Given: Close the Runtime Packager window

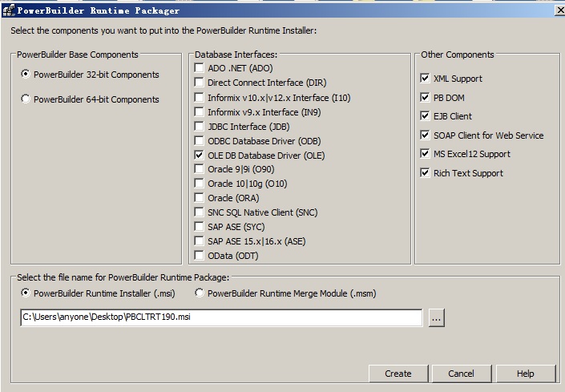Looking at the screenshot, I should click(x=560, y=10).
